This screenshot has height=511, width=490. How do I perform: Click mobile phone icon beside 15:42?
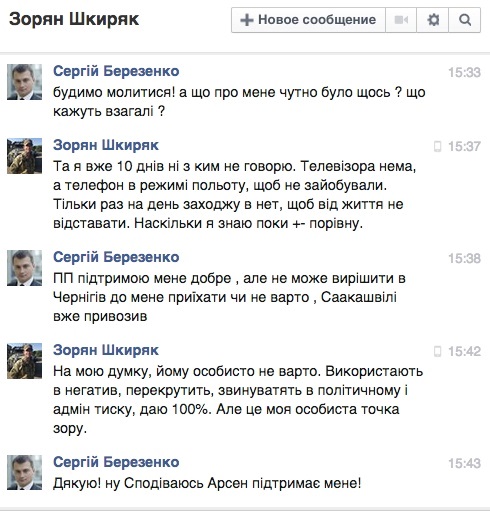438,351
